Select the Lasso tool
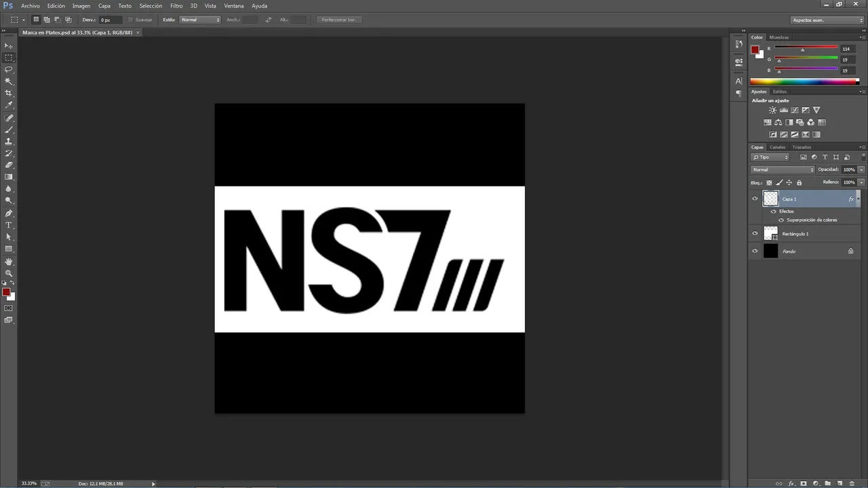Viewport: 868px width, 488px height. (9, 69)
